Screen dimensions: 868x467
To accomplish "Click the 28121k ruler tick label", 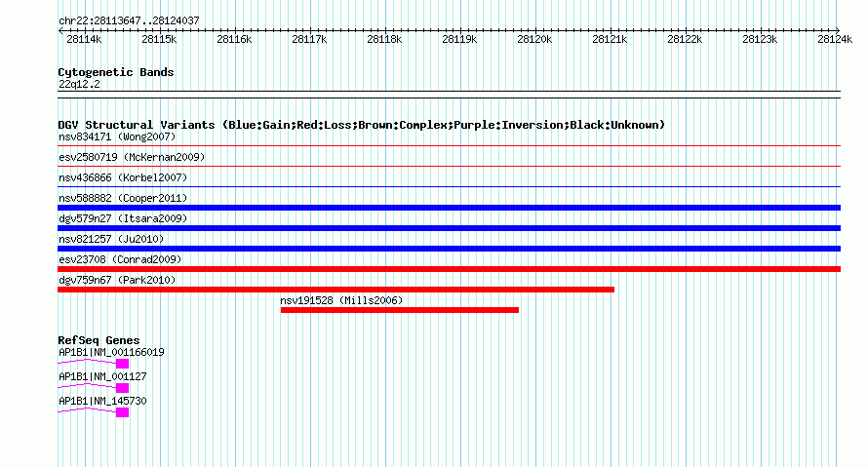I will [x=610, y=39].
